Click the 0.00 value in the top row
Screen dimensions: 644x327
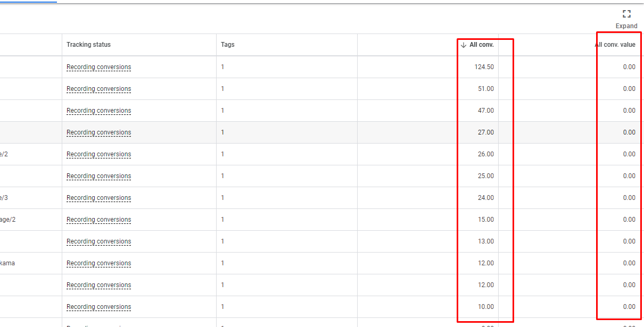pos(630,67)
